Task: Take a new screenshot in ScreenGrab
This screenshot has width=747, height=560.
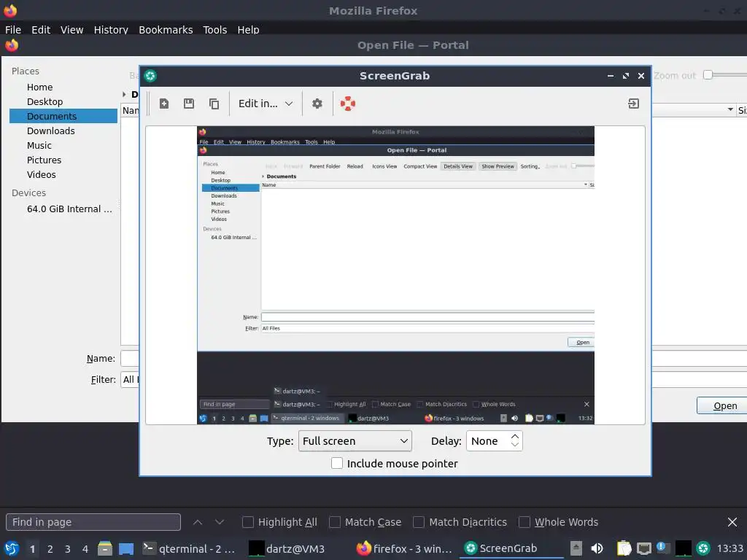Action: (x=164, y=104)
